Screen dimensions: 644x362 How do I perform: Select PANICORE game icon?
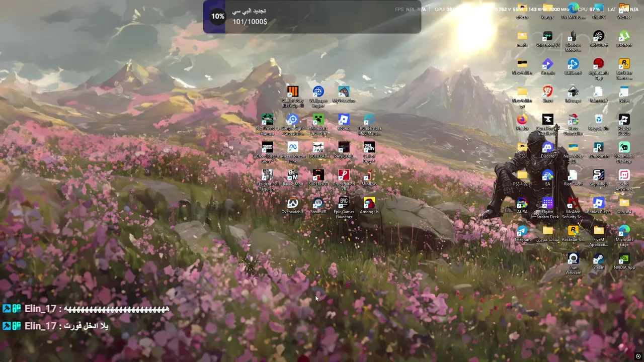(x=344, y=147)
